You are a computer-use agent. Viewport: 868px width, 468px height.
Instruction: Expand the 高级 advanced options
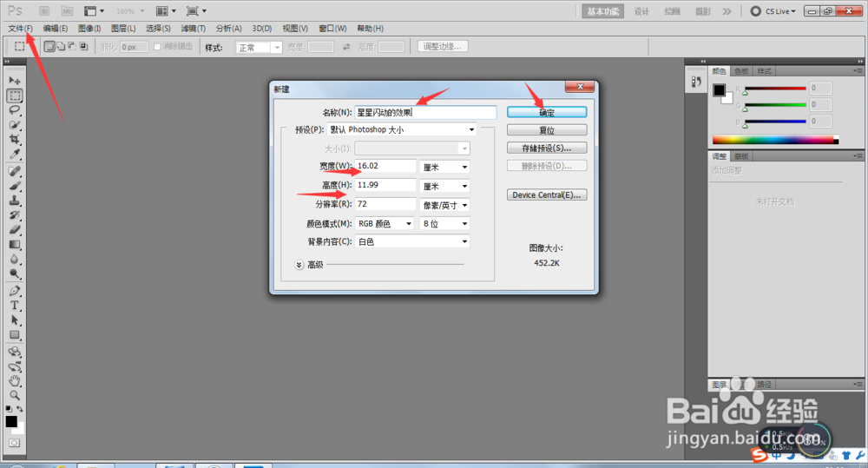(299, 265)
